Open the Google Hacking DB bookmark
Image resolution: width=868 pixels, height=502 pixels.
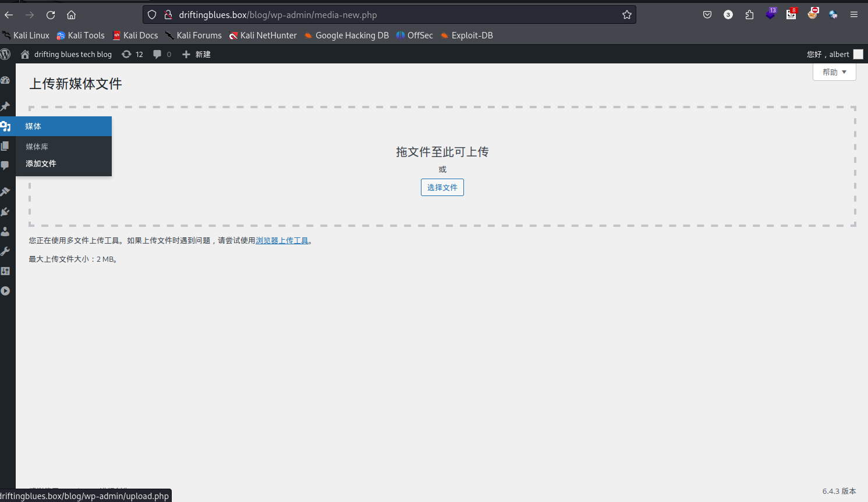coord(346,35)
